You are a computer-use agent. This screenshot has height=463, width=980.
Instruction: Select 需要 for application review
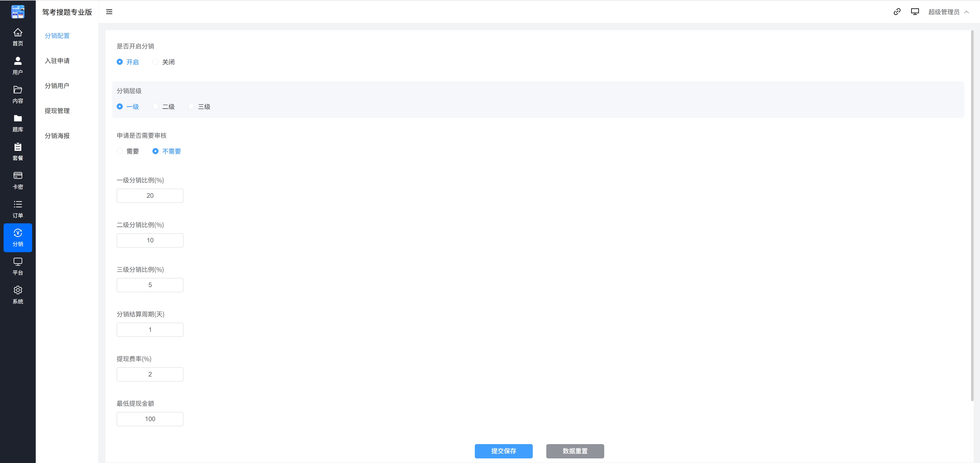pos(128,151)
